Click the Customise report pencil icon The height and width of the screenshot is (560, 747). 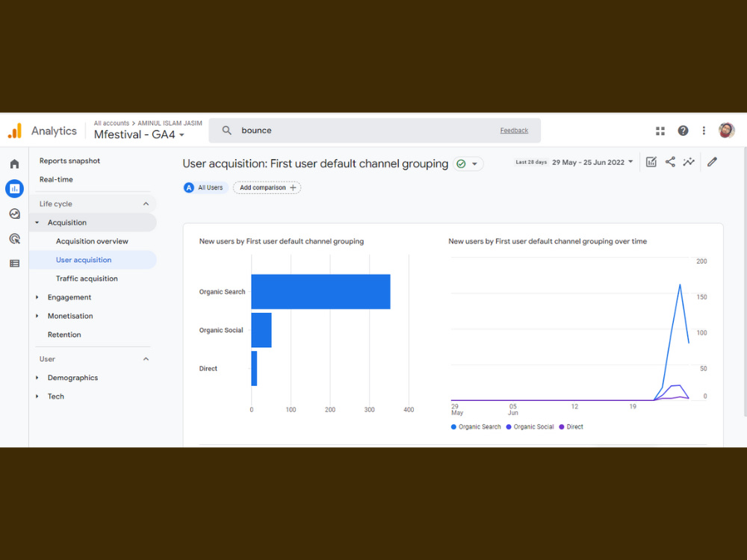(712, 162)
